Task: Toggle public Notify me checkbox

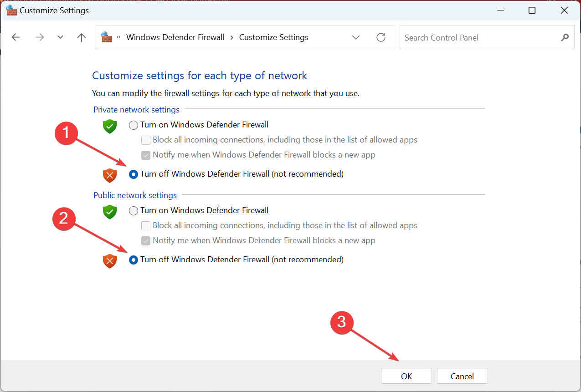Action: [146, 241]
